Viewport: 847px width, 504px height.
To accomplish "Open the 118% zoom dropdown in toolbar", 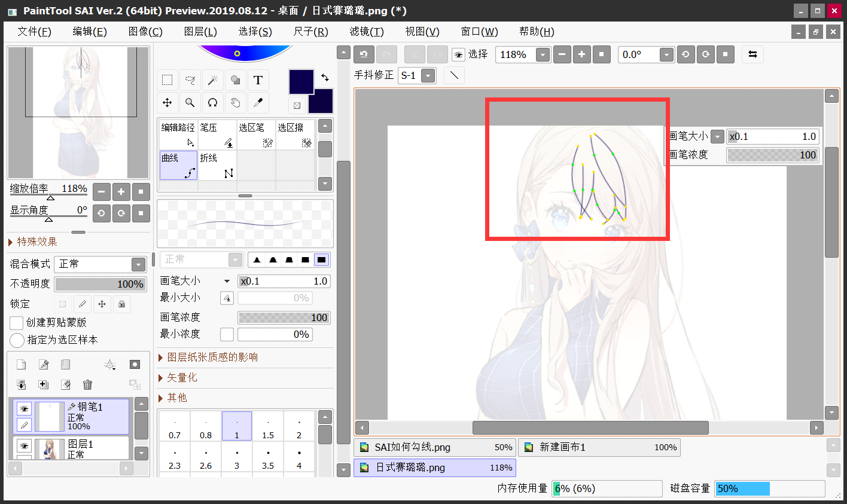I will (542, 55).
